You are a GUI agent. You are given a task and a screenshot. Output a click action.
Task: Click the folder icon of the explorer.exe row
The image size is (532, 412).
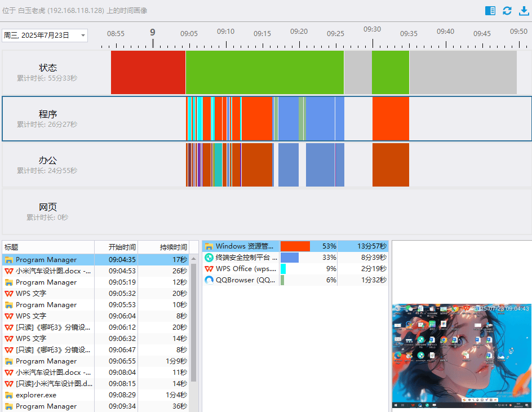click(x=9, y=395)
